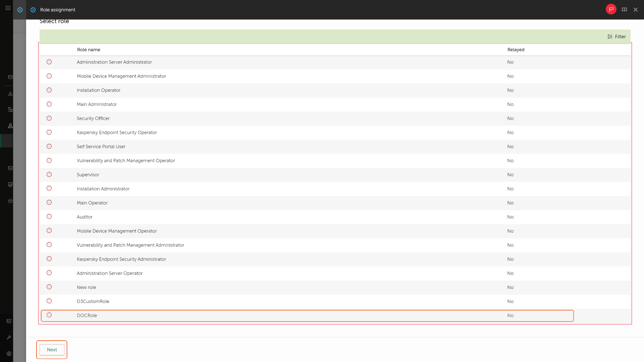
Task: Click the Relayed column header
Action: [x=516, y=50]
